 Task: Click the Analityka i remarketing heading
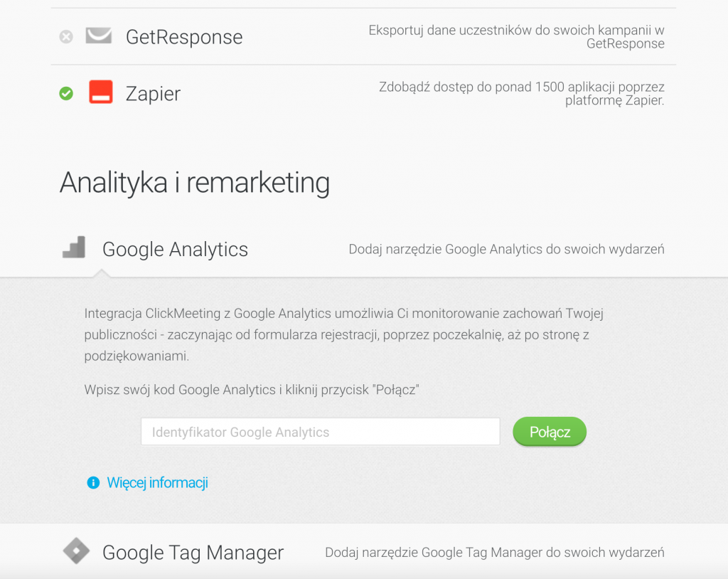tap(195, 183)
